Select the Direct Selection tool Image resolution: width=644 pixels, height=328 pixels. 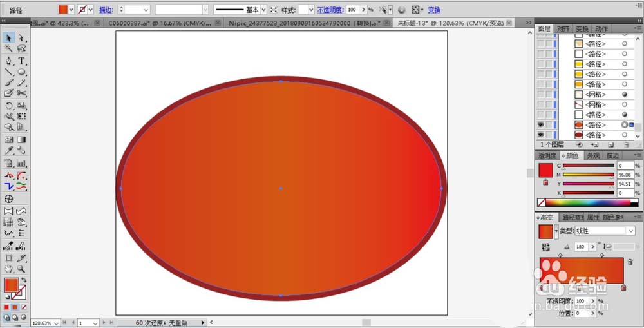pos(22,38)
